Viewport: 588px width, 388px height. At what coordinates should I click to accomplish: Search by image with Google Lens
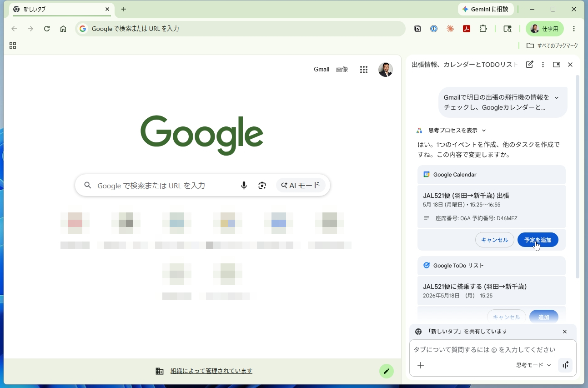(x=262, y=186)
